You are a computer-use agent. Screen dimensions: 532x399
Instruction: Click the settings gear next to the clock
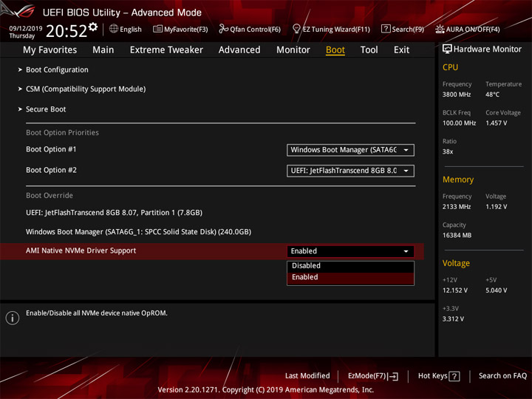93,27
